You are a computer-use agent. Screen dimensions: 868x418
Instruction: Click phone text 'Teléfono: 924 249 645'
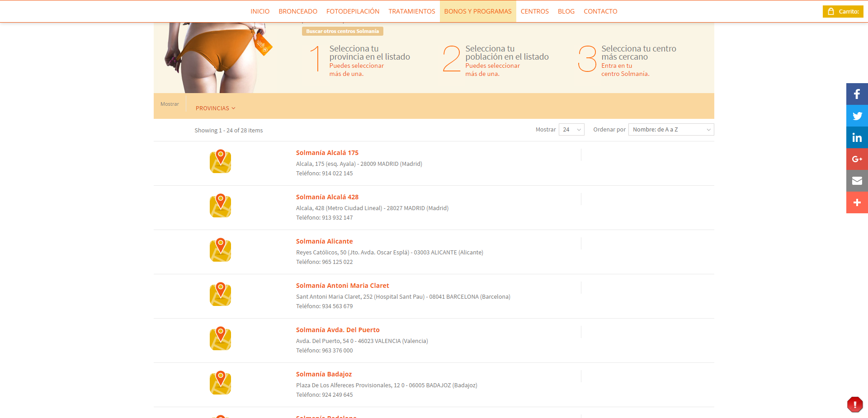click(x=325, y=395)
